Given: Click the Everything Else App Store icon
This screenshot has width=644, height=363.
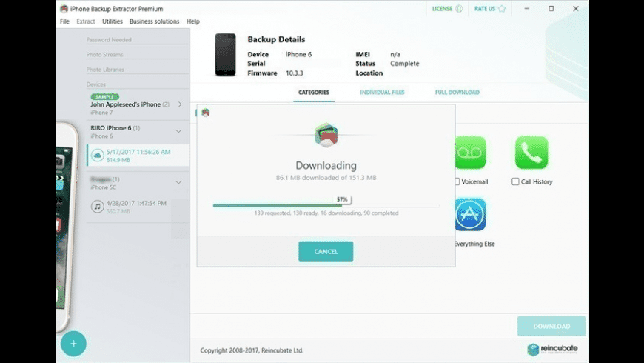Looking at the screenshot, I should [470, 215].
